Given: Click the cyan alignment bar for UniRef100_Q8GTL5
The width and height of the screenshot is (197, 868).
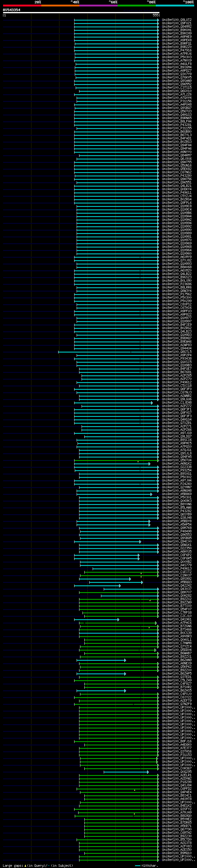Looking at the screenshot, I should [x=108, y=352].
